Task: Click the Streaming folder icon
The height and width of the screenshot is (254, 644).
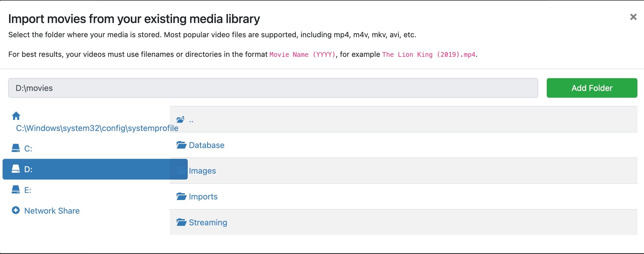Action: pyautogui.click(x=181, y=222)
